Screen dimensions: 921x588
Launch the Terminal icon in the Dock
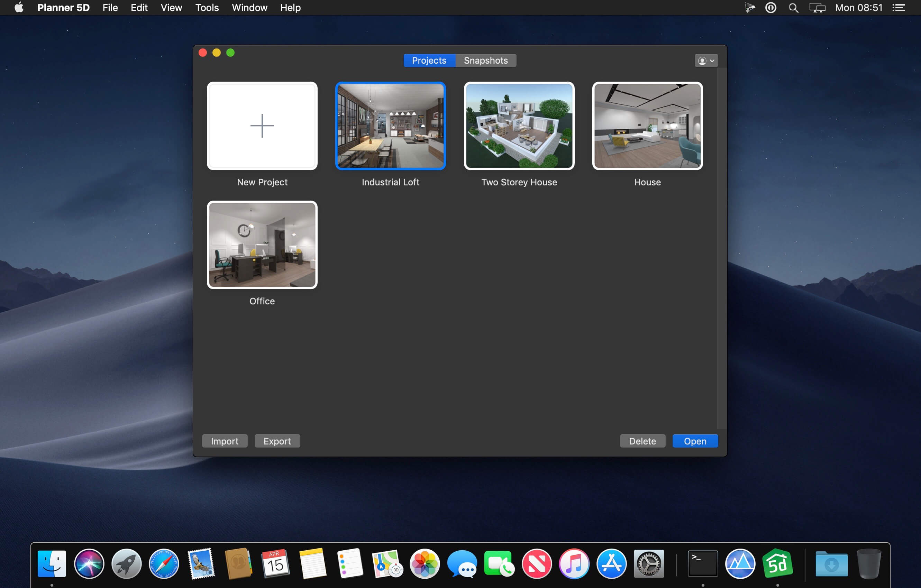[x=702, y=563]
